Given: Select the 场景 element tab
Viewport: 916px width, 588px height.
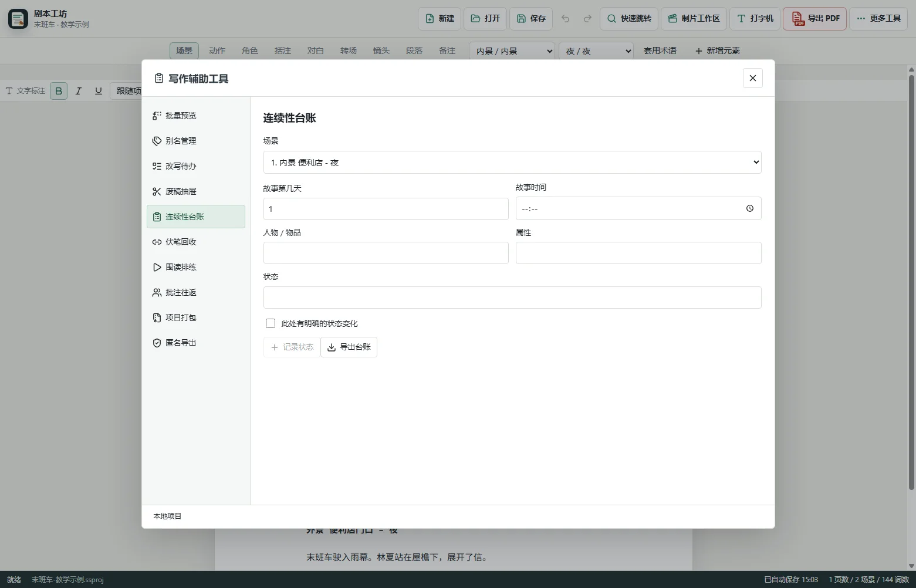Looking at the screenshot, I should point(184,50).
